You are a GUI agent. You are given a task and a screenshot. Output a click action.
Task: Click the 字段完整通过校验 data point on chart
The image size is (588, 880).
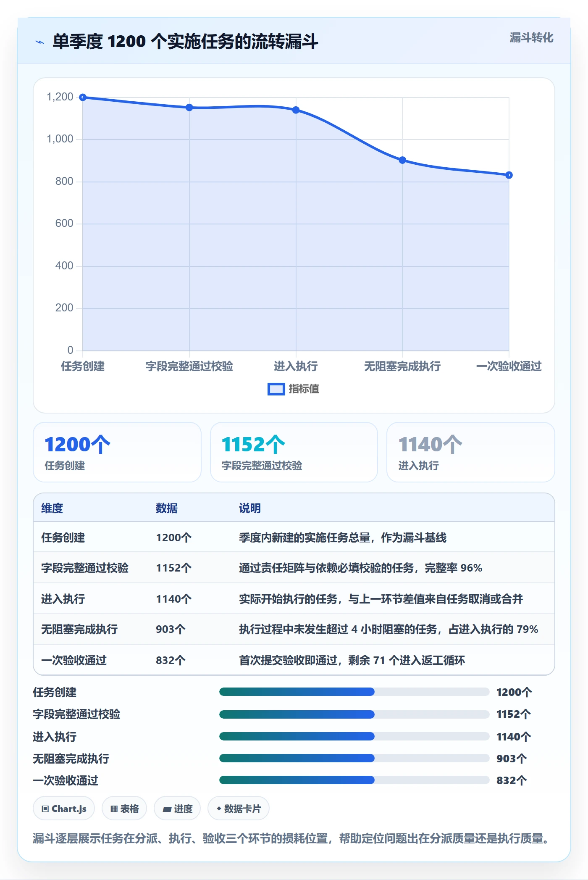tap(189, 108)
